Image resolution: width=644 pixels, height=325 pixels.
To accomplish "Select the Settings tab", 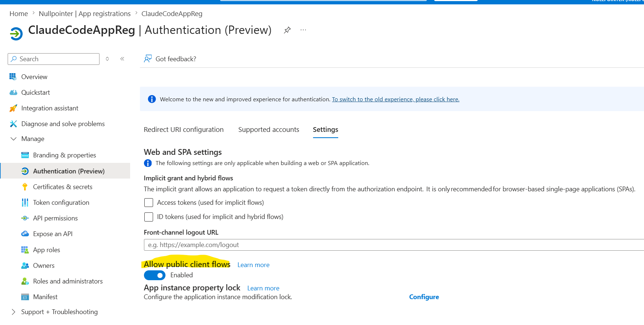I will [325, 130].
